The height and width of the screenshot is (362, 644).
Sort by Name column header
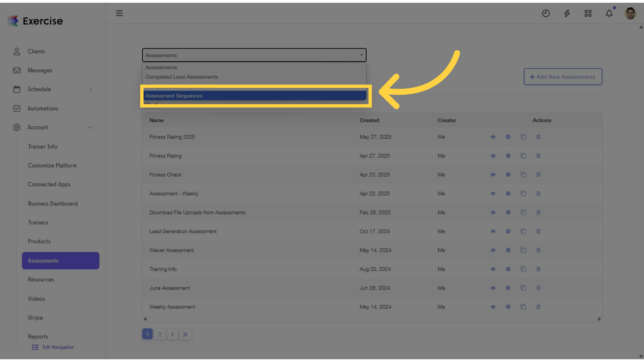[x=157, y=120]
